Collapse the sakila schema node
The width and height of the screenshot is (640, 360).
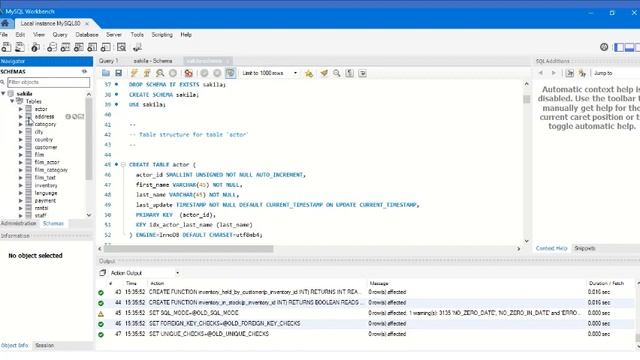coord(4,93)
